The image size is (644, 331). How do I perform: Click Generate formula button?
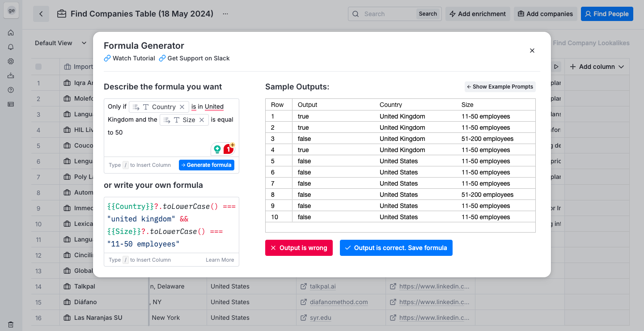tap(207, 165)
